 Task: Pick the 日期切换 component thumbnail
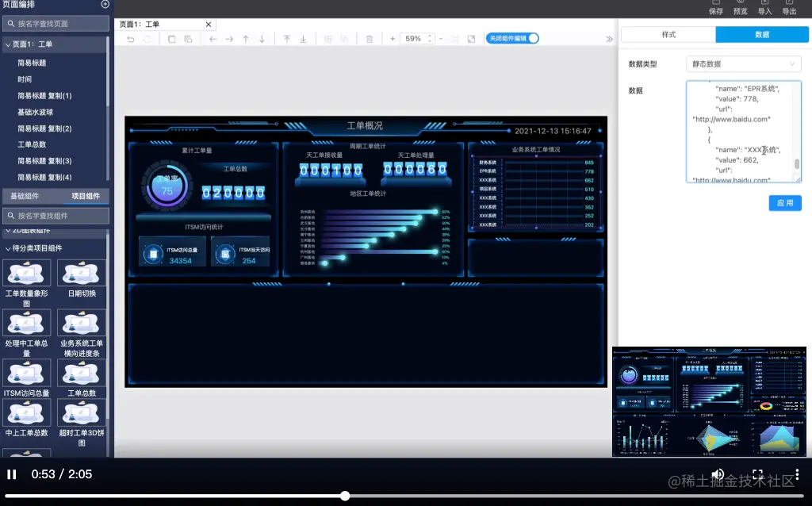pyautogui.click(x=82, y=273)
